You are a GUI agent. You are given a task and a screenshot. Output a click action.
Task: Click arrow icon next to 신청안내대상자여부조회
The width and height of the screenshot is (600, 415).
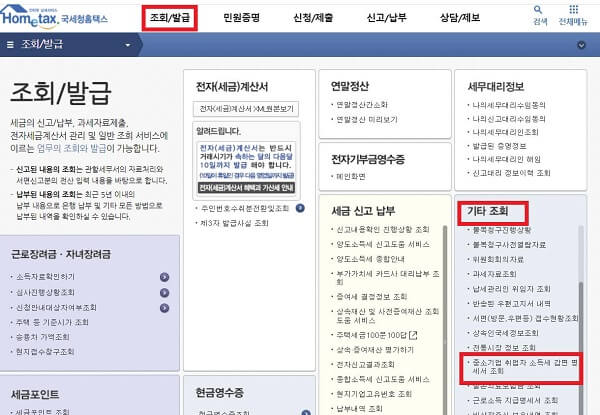pyautogui.click(x=165, y=308)
